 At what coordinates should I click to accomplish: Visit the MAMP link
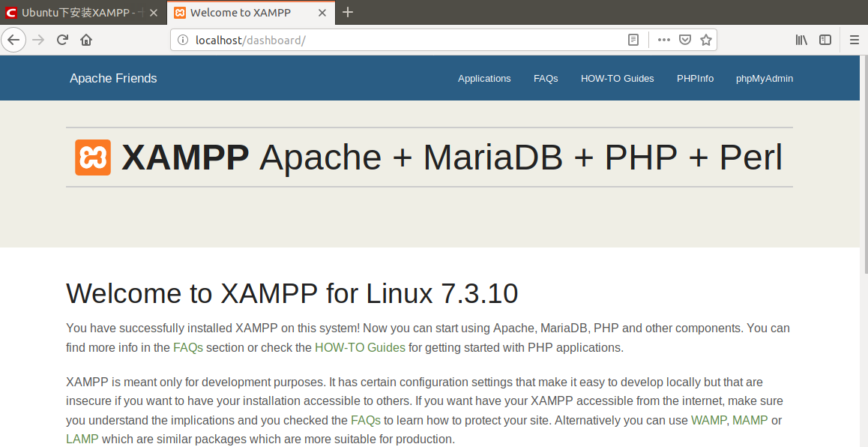tap(750, 421)
